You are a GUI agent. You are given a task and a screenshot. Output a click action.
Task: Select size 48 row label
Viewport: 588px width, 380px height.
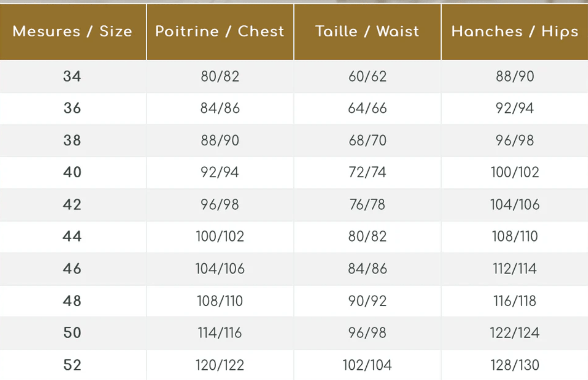pos(72,301)
